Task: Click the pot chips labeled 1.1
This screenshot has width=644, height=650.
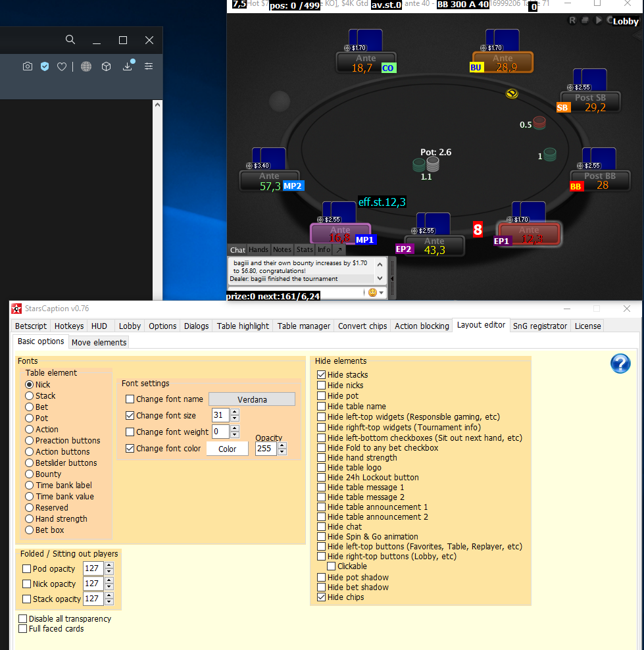Action: click(x=426, y=165)
